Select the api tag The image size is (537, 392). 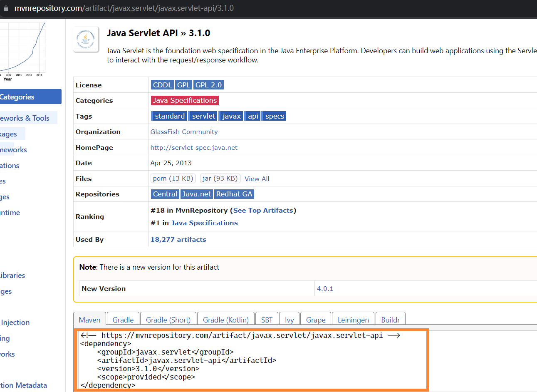[x=252, y=116]
